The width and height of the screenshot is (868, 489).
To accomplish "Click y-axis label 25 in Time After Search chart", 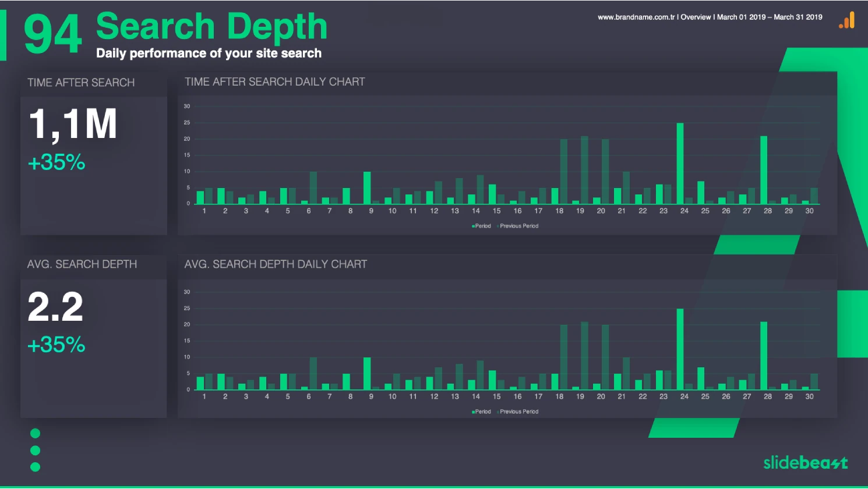I will (x=187, y=123).
